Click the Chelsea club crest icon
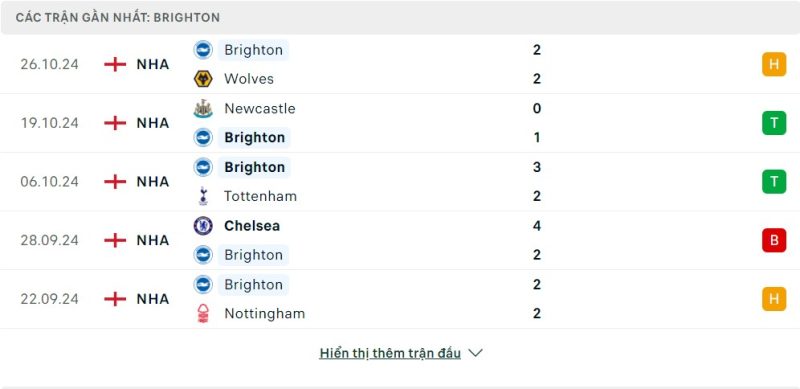This screenshot has height=389, width=800. [203, 226]
